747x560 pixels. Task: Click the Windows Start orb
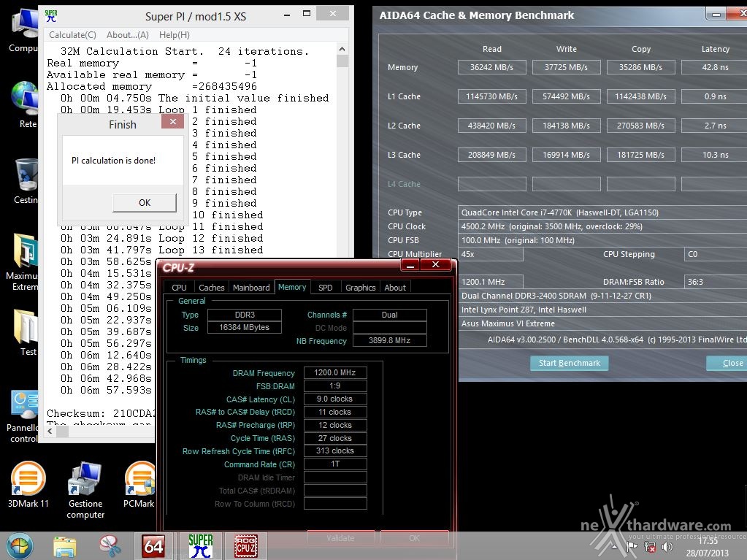click(x=19, y=545)
